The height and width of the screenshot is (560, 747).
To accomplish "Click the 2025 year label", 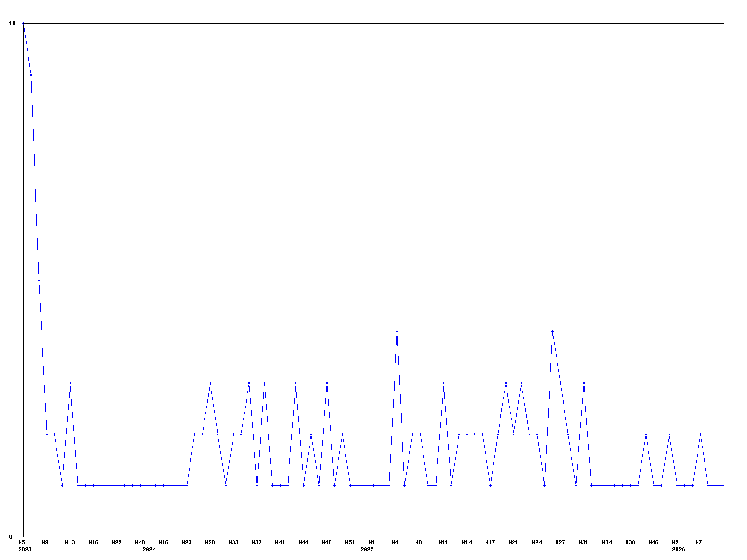I will 367,549.
